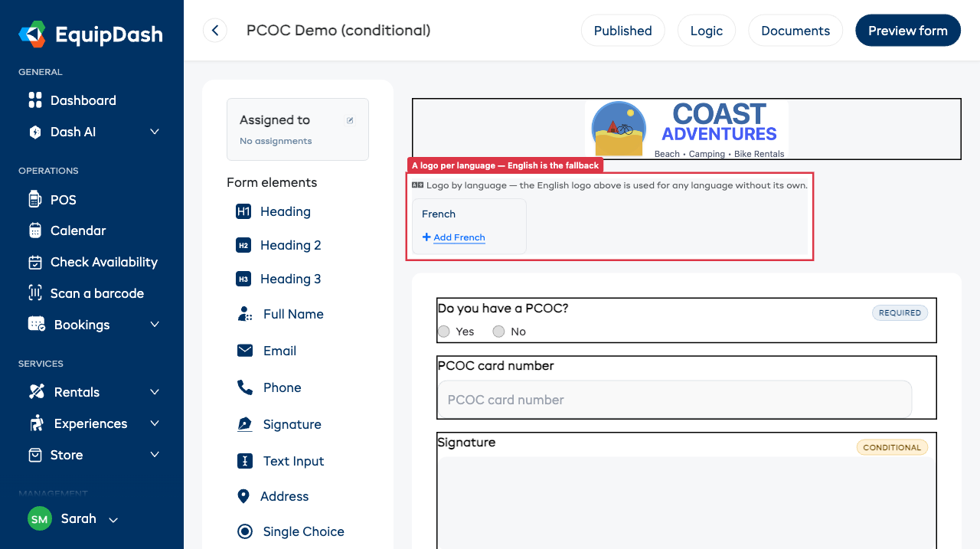The height and width of the screenshot is (549, 980).
Task: Click the Calendar icon in sidebar
Action: [x=35, y=230]
